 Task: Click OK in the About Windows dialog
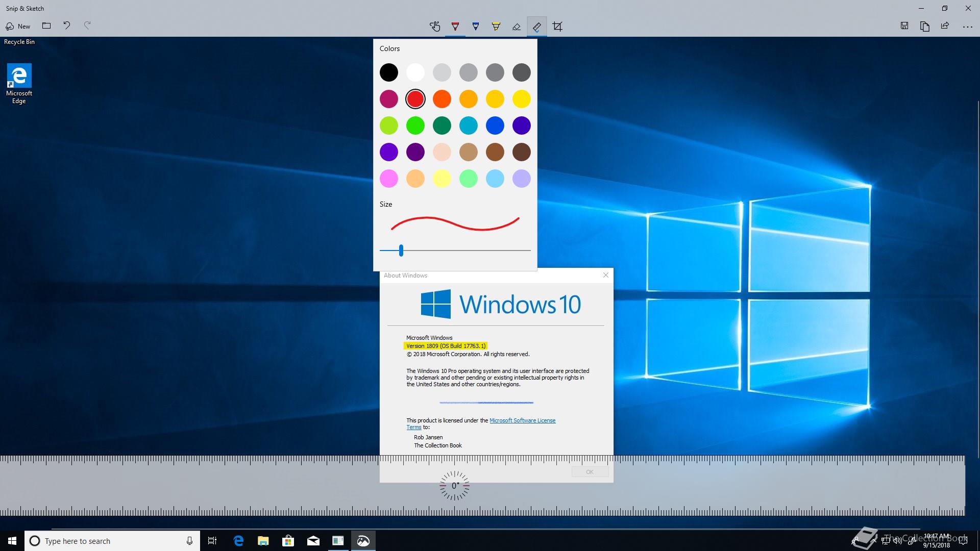click(590, 472)
